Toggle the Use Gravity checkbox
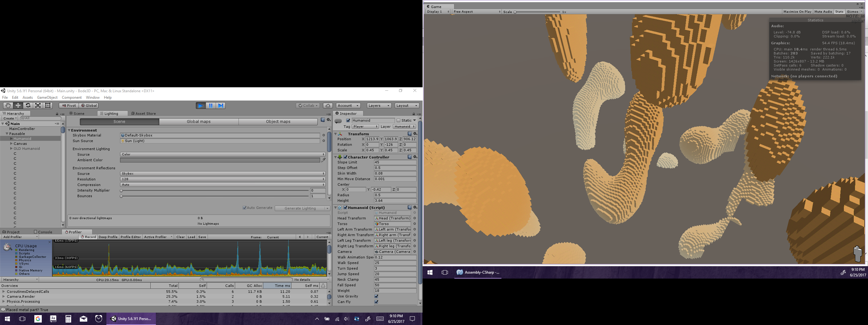Screen dimensions: 868x325 point(376,296)
